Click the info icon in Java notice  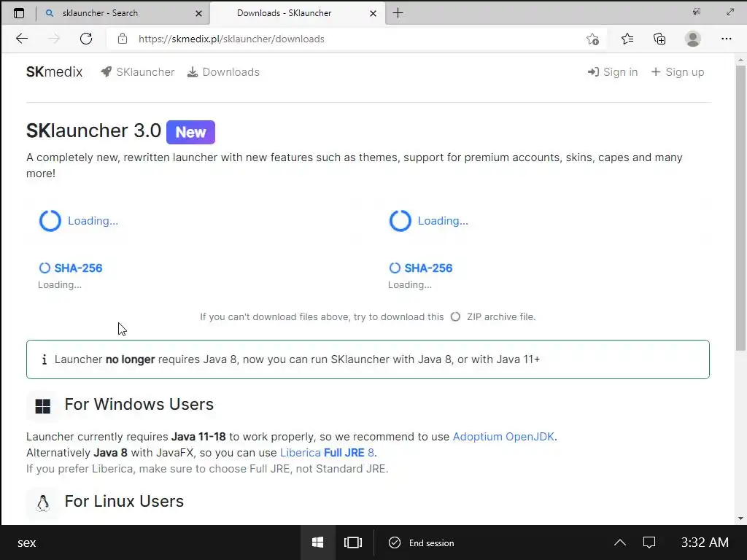pyautogui.click(x=44, y=359)
